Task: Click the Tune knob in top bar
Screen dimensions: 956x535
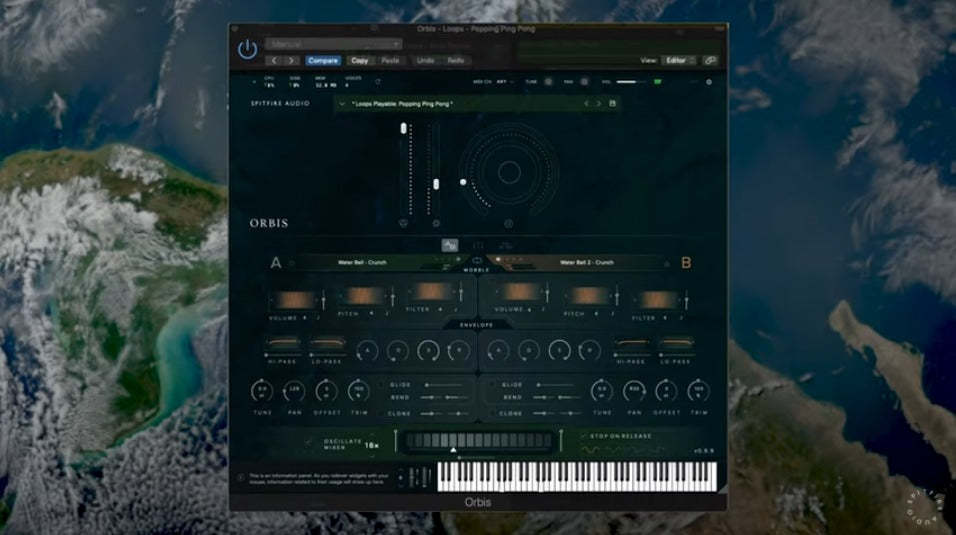Action: click(x=547, y=82)
